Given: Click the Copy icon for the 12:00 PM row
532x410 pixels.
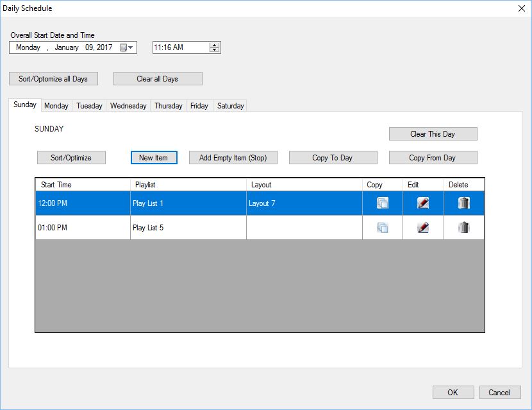Looking at the screenshot, I should pyautogui.click(x=383, y=203).
